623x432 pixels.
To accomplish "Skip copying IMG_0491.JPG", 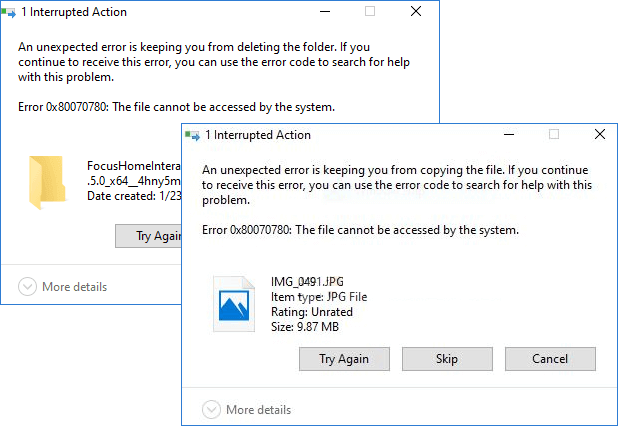I will click(447, 359).
